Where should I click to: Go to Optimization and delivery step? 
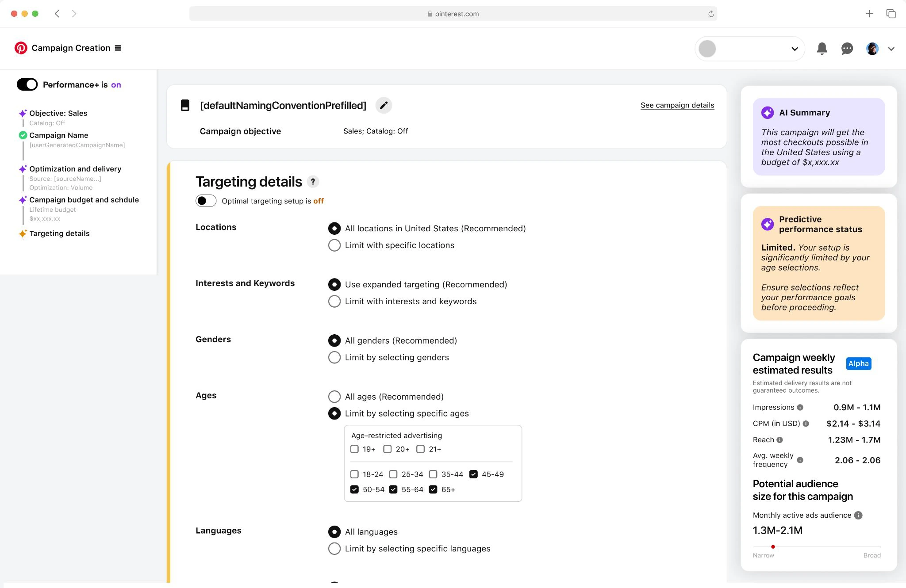[x=75, y=169]
